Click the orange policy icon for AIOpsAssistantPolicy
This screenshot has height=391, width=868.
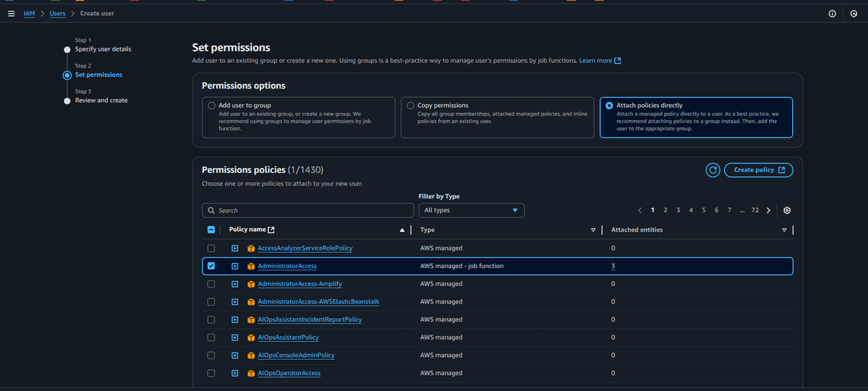pos(251,337)
